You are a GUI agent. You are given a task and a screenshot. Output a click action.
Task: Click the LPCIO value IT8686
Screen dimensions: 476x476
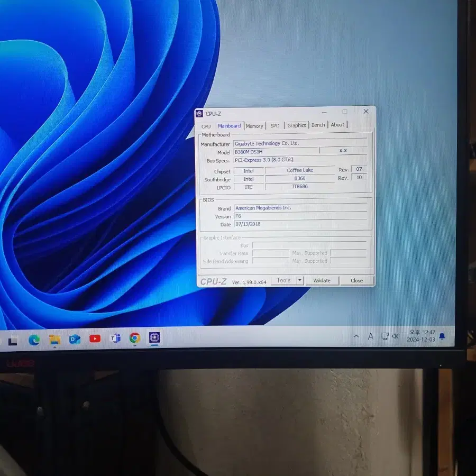pos(300,186)
